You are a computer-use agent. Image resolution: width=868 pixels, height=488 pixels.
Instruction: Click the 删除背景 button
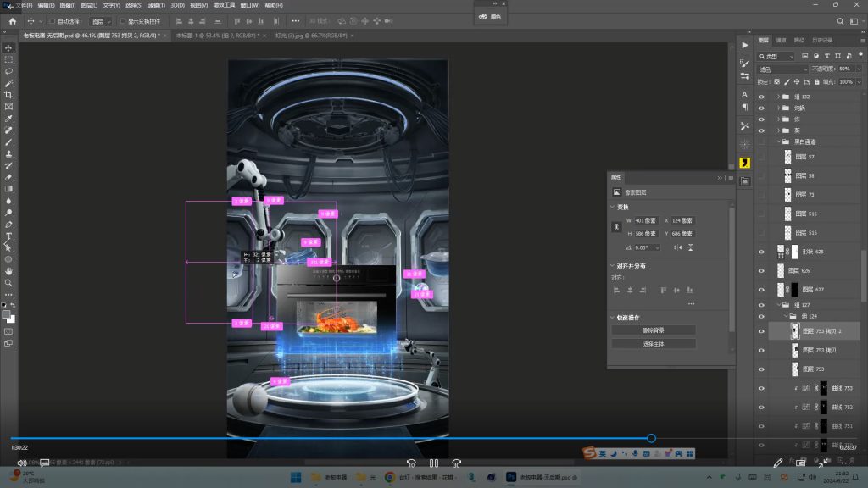653,330
